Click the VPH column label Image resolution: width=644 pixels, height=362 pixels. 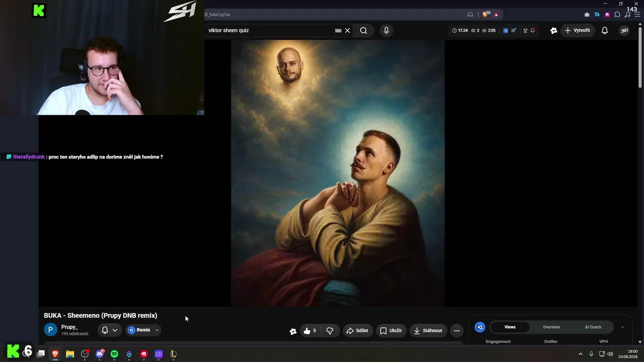(x=604, y=341)
